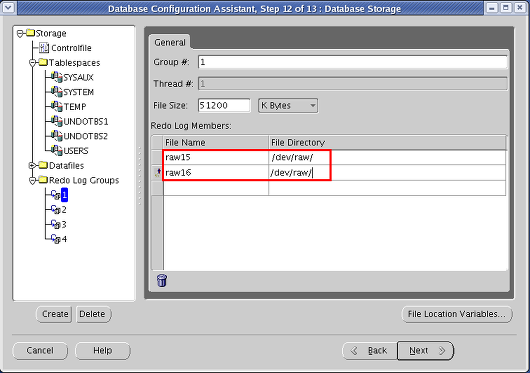
Task: Select TEMP in the tree
Action: coord(75,106)
